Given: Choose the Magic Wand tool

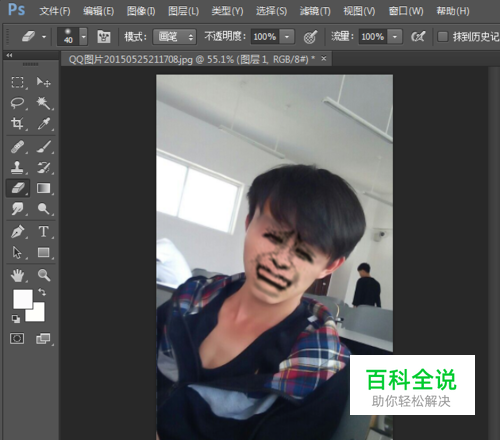Looking at the screenshot, I should coord(44,103).
